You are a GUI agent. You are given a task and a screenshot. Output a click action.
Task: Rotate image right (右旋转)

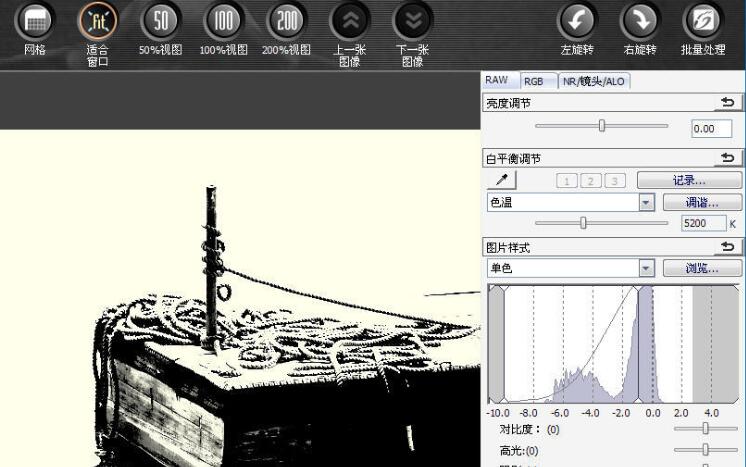click(x=639, y=22)
